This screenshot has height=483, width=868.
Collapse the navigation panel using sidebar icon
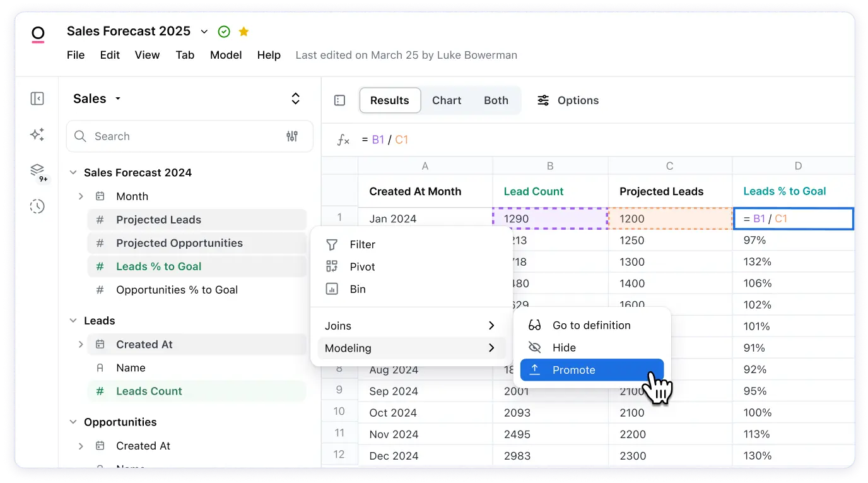pyautogui.click(x=37, y=98)
